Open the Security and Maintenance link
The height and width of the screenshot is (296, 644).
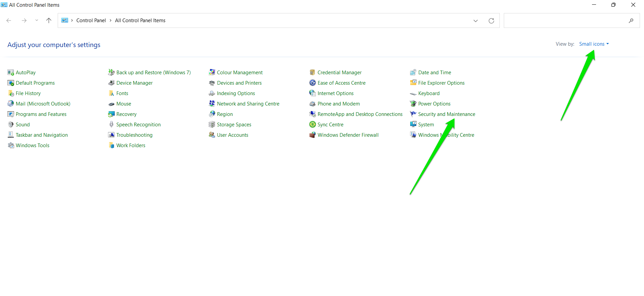pos(446,114)
